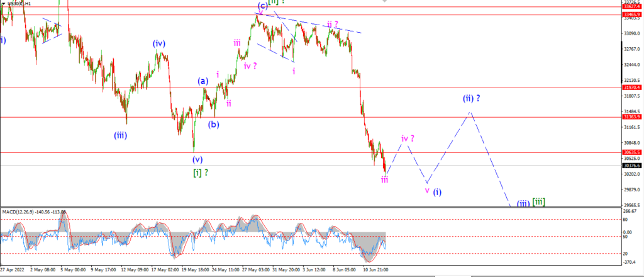Select the 33465.9 red price tag
This screenshot has height=277, width=644.
tap(633, 14)
